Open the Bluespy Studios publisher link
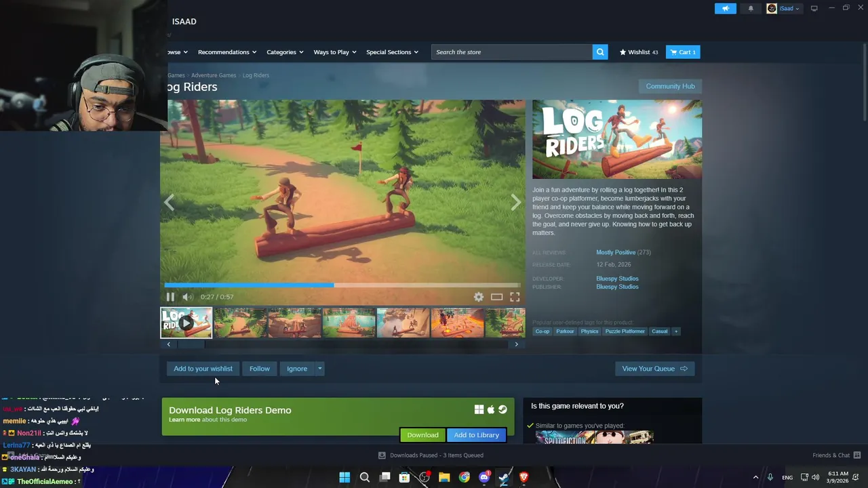868x488 pixels. pyautogui.click(x=617, y=287)
